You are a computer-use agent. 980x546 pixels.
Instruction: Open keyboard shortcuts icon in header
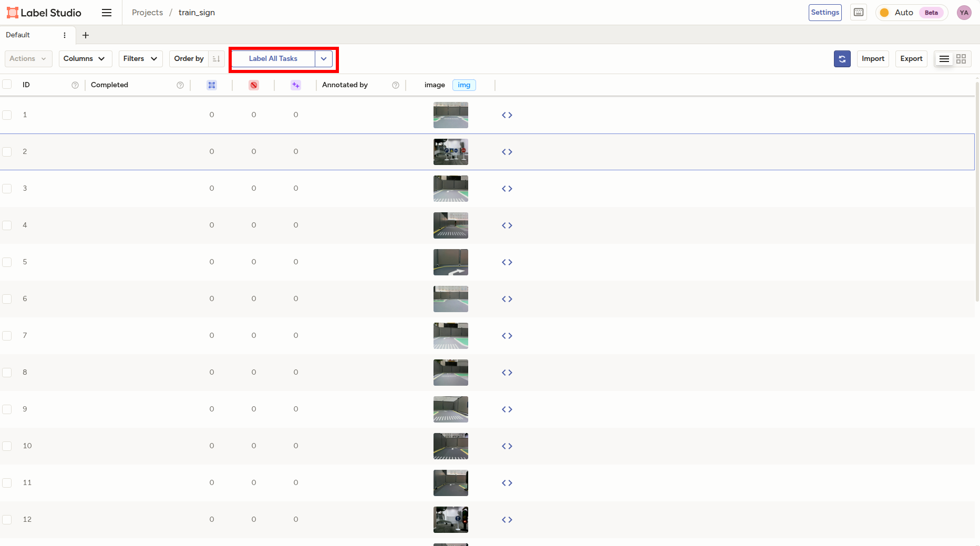(x=859, y=13)
